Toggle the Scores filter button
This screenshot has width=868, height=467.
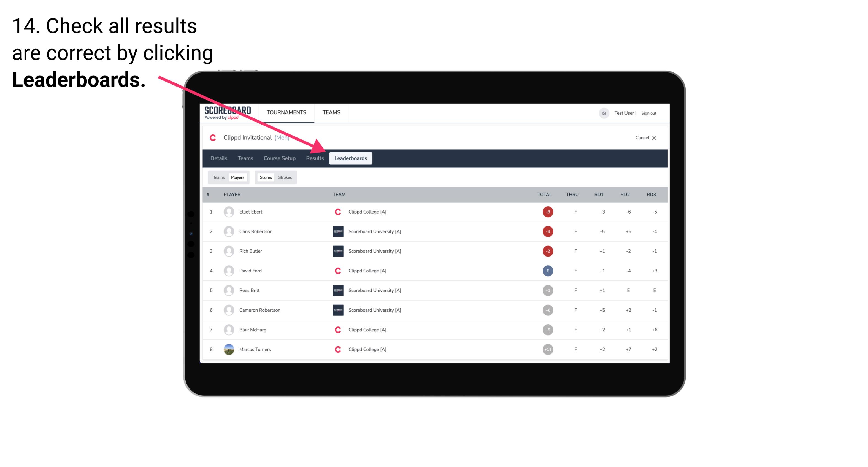click(x=264, y=177)
